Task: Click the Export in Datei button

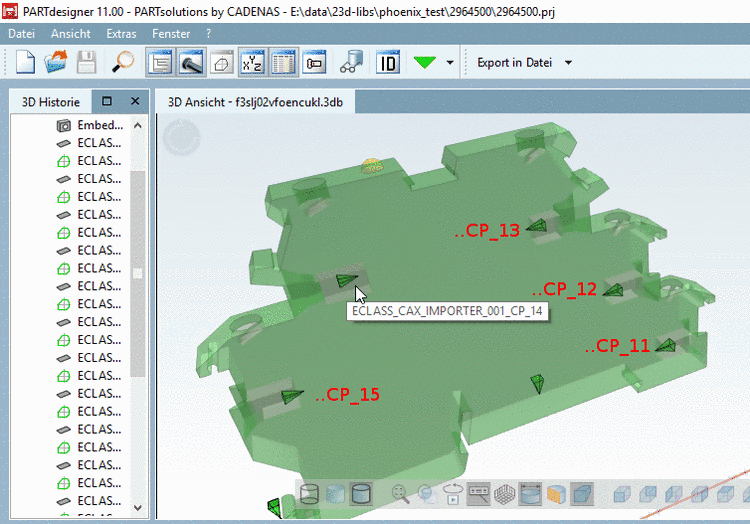Action: point(515,63)
